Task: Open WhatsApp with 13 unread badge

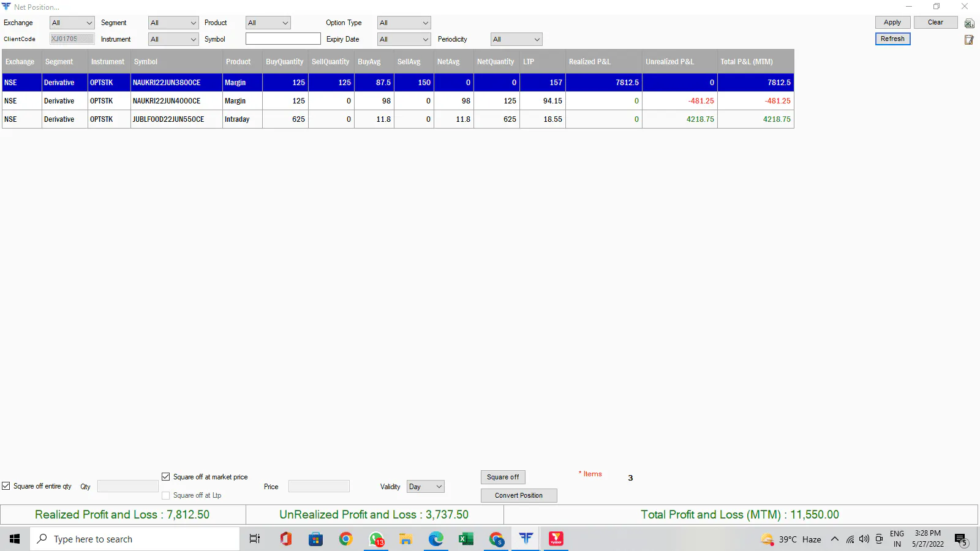Action: tap(375, 539)
